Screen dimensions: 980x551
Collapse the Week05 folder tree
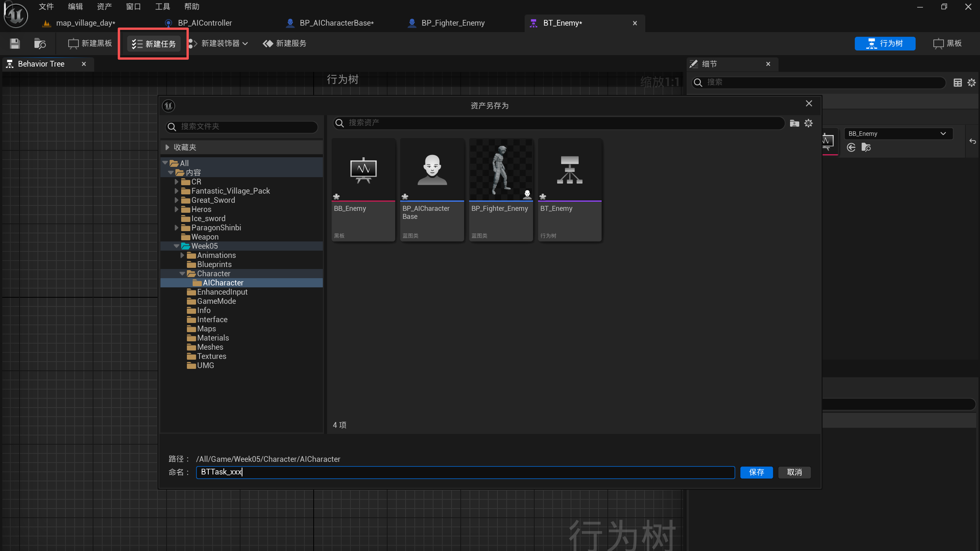click(x=177, y=246)
